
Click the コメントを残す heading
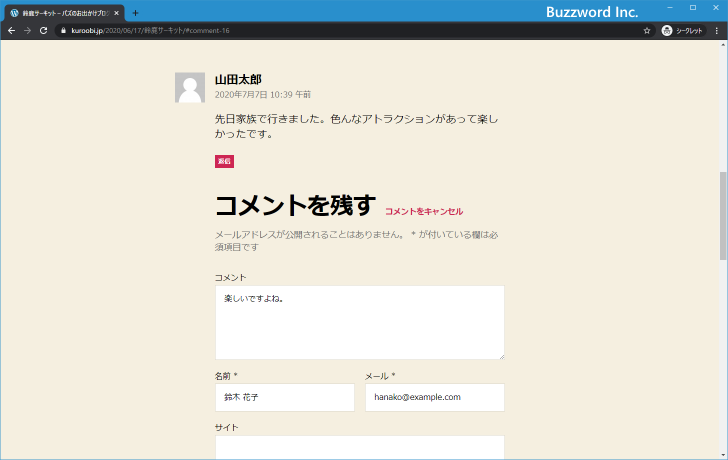295,205
